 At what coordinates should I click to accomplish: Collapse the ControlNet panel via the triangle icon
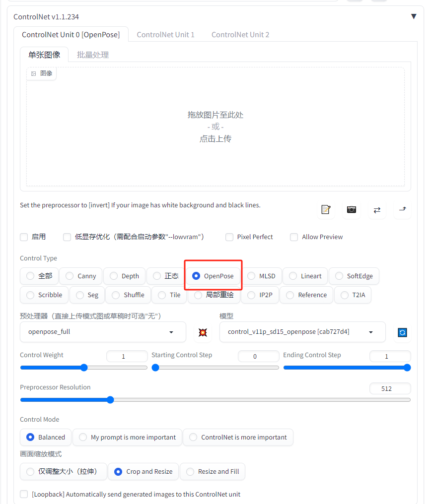click(414, 16)
